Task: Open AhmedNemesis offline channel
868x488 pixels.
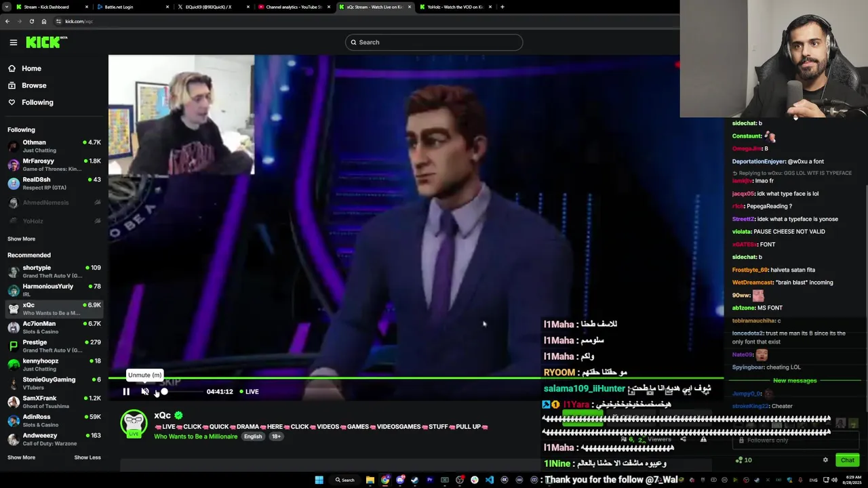Action: [x=54, y=203]
